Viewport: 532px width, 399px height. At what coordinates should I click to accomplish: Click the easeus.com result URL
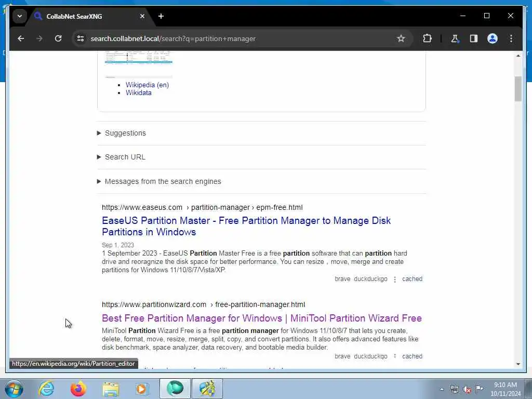coord(202,207)
